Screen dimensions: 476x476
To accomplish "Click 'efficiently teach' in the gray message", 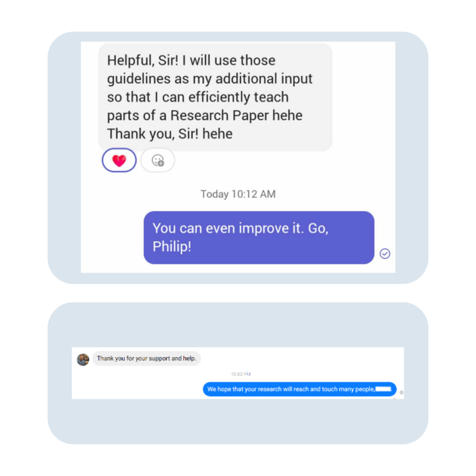I will coord(238,97).
